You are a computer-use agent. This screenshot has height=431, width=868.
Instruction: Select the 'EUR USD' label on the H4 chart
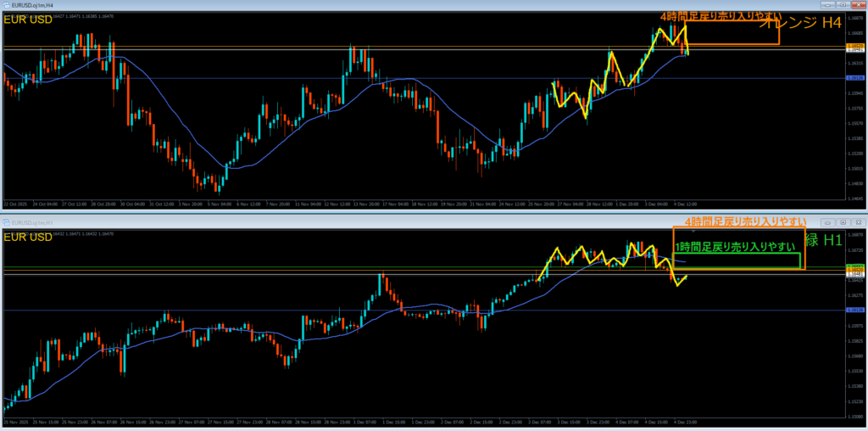tap(28, 20)
